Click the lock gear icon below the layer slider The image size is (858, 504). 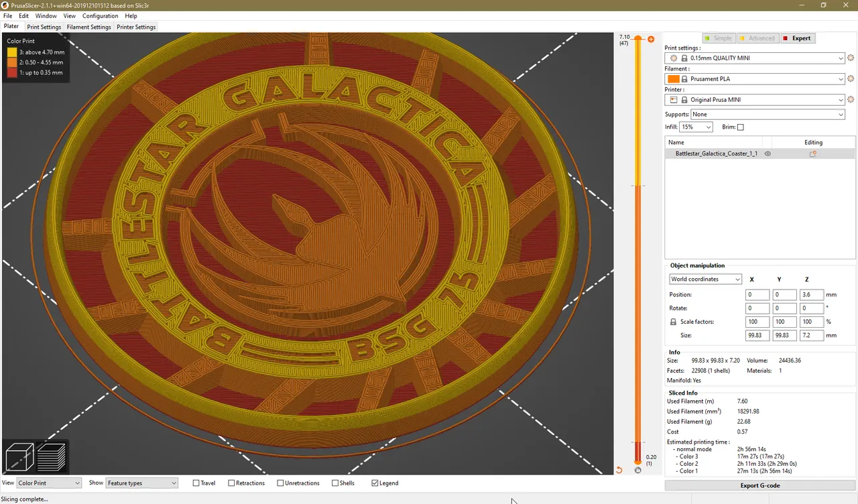[637, 470]
